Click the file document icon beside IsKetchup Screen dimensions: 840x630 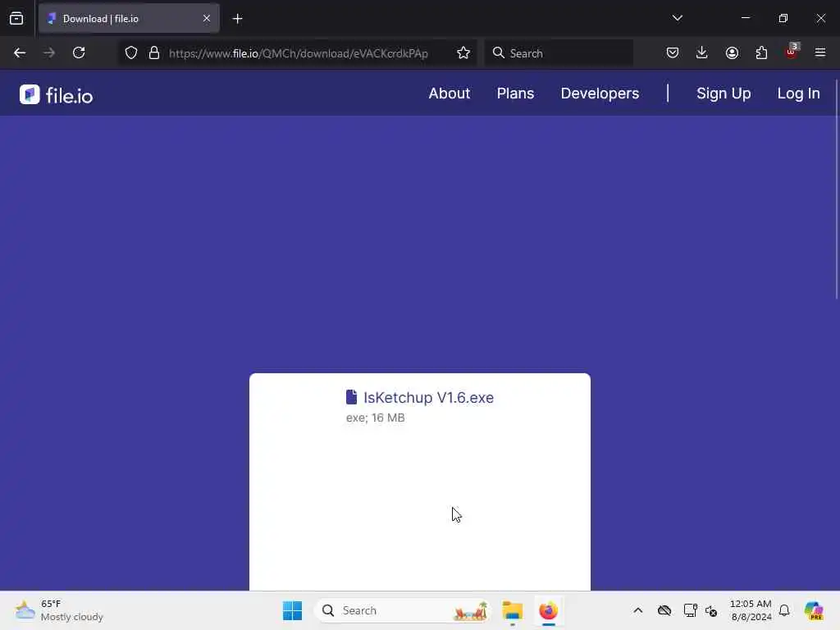[351, 397]
